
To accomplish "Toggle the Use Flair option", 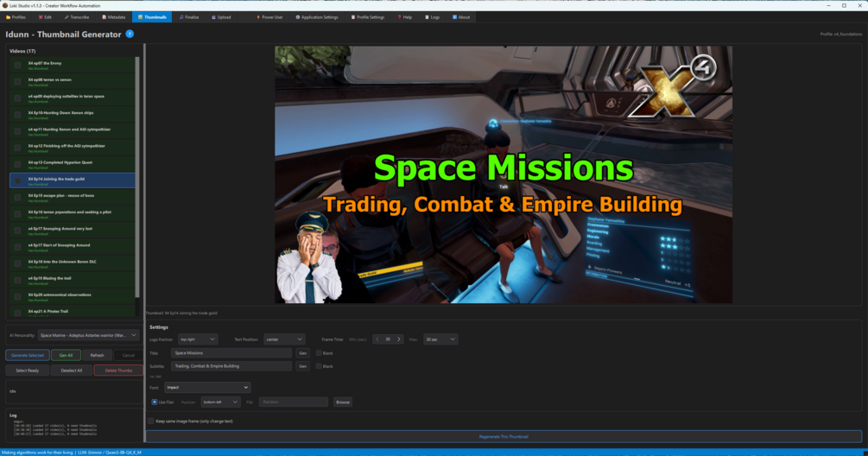I will (x=155, y=402).
